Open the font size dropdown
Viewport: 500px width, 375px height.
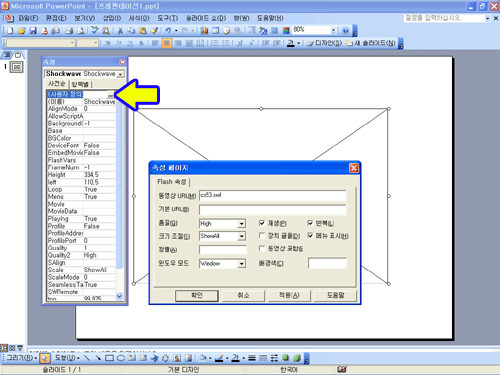96,43
